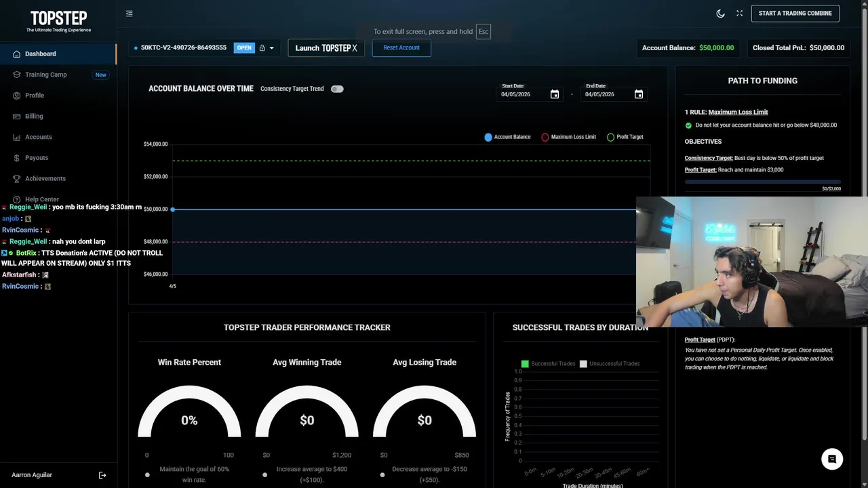Open the Maximum Loss Limit rule link
The height and width of the screenshot is (488, 868).
pos(738,113)
